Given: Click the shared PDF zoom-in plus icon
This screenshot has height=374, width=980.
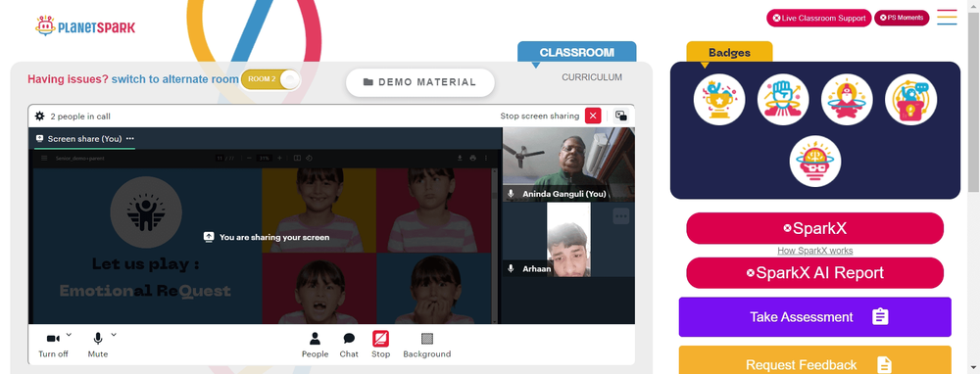Looking at the screenshot, I should (279, 158).
